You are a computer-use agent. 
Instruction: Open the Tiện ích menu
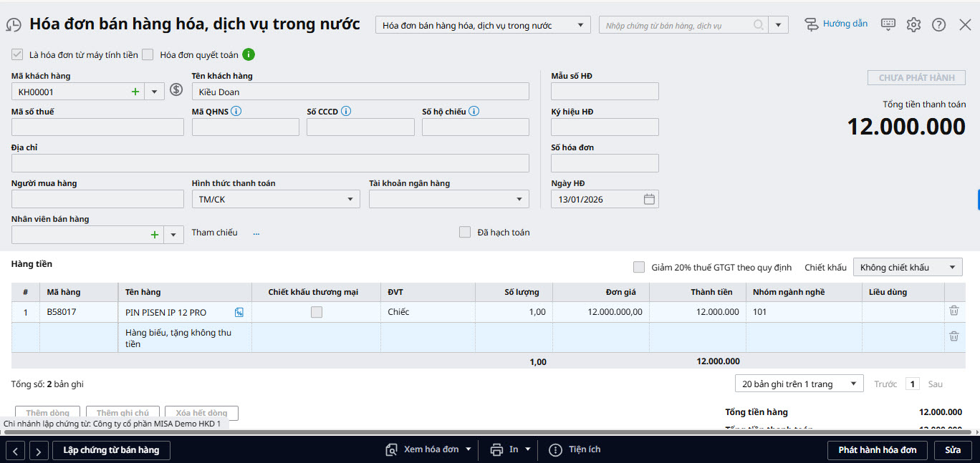tap(575, 449)
